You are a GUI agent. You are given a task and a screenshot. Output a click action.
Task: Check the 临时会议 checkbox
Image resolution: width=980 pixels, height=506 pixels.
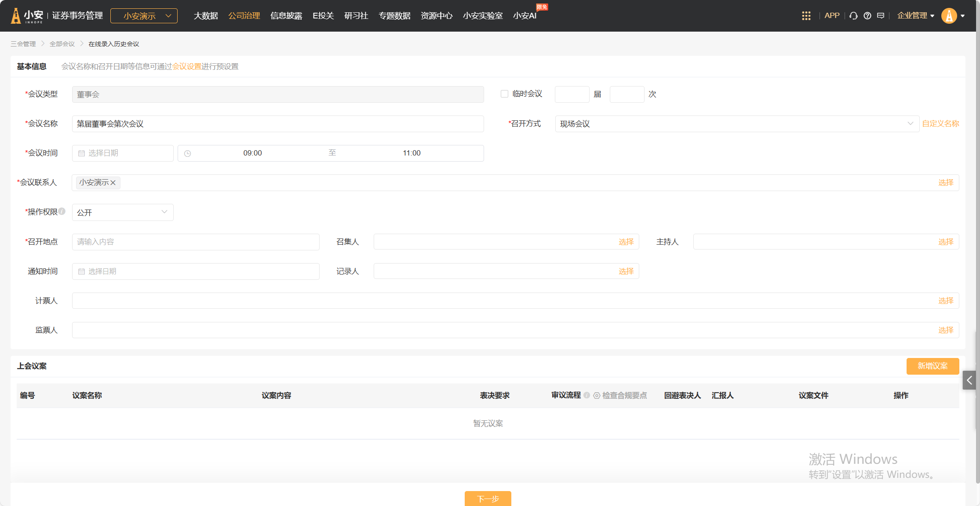(x=504, y=94)
